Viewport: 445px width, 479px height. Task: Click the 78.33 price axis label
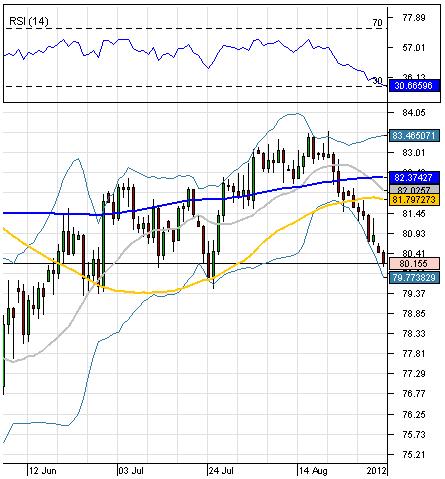tap(414, 334)
